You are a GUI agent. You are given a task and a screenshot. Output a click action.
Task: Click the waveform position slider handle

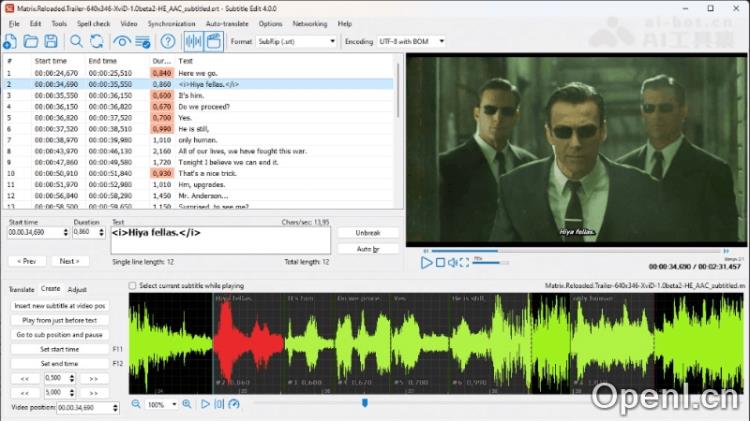point(365,403)
